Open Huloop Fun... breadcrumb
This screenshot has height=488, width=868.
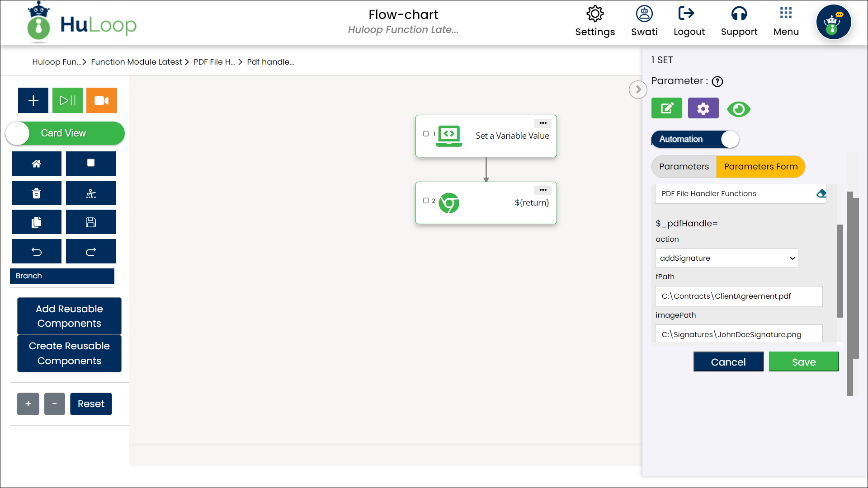point(57,62)
